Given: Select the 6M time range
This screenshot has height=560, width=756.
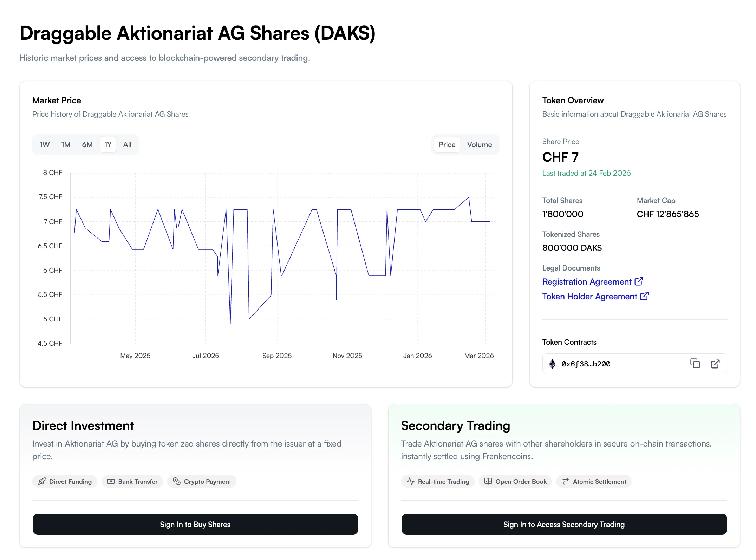Looking at the screenshot, I should [x=87, y=144].
